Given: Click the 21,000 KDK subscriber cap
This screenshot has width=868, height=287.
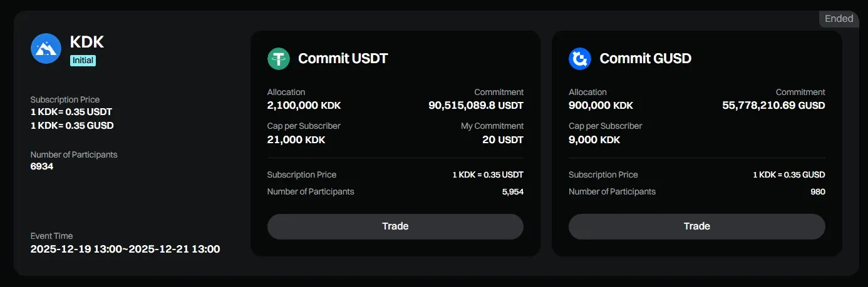Looking at the screenshot, I should coord(296,139).
